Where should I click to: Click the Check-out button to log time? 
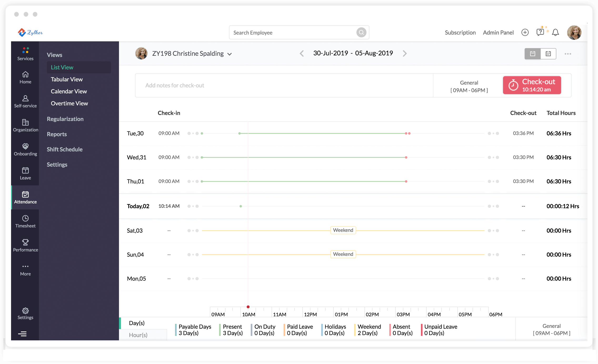coord(532,85)
